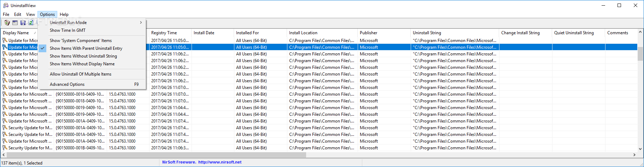Close the open Options menu
This screenshot has width=644, height=167.
coord(47,14)
